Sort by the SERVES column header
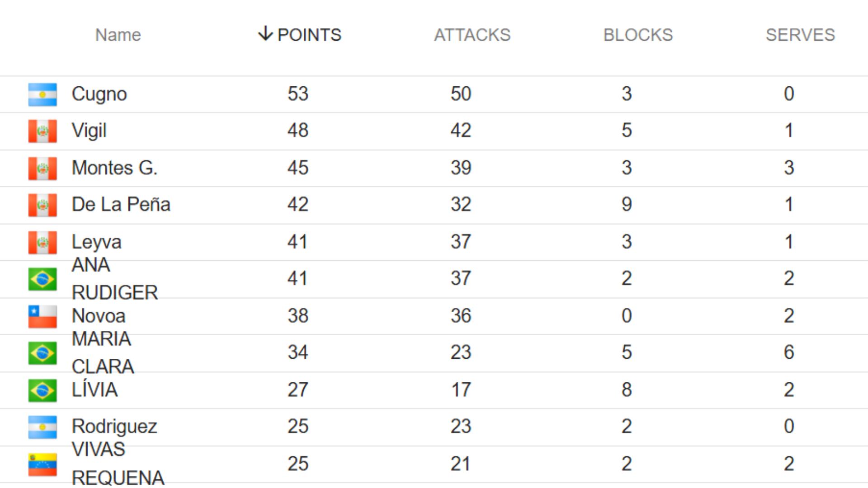 (800, 35)
